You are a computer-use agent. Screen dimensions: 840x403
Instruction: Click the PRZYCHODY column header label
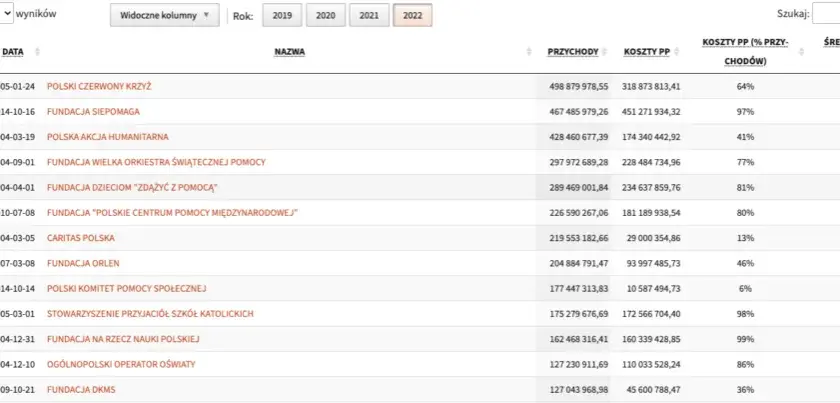pyautogui.click(x=573, y=52)
